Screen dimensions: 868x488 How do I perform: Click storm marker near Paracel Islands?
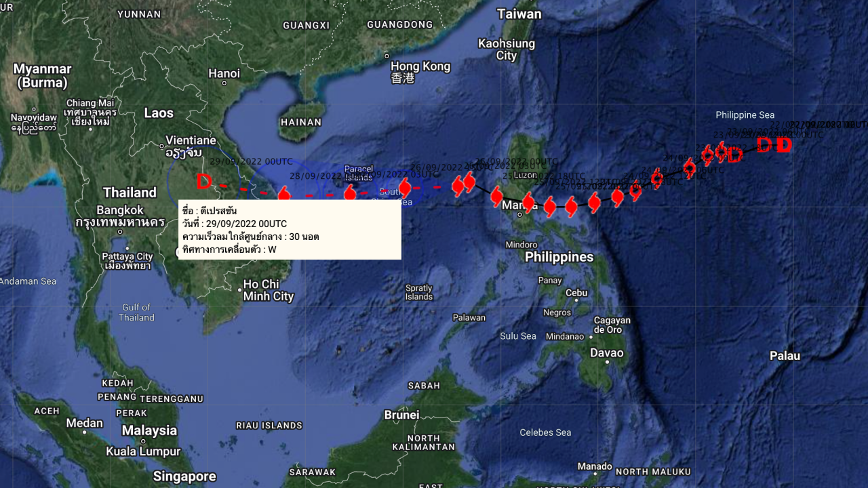350,194
